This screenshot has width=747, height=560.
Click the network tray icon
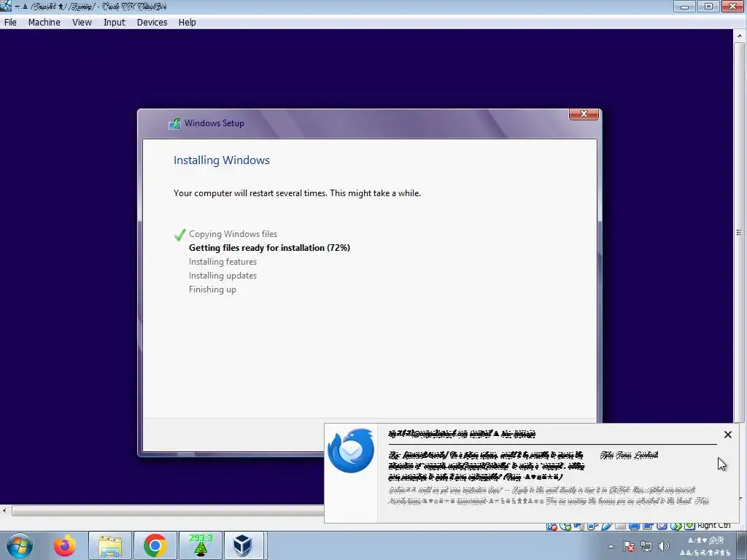(x=646, y=546)
